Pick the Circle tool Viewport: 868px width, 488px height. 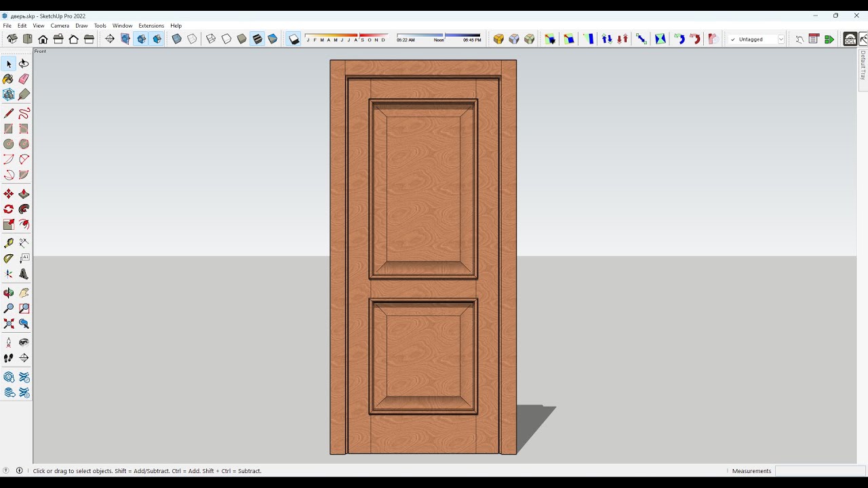click(x=9, y=144)
